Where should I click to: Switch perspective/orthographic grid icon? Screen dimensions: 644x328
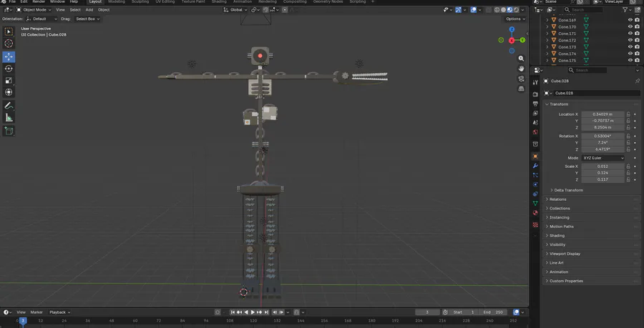click(521, 89)
